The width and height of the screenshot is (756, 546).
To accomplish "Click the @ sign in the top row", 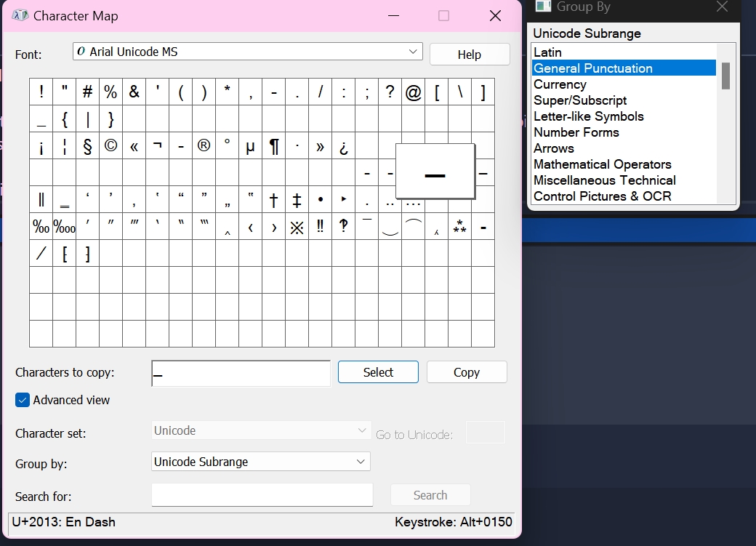I will [x=413, y=92].
